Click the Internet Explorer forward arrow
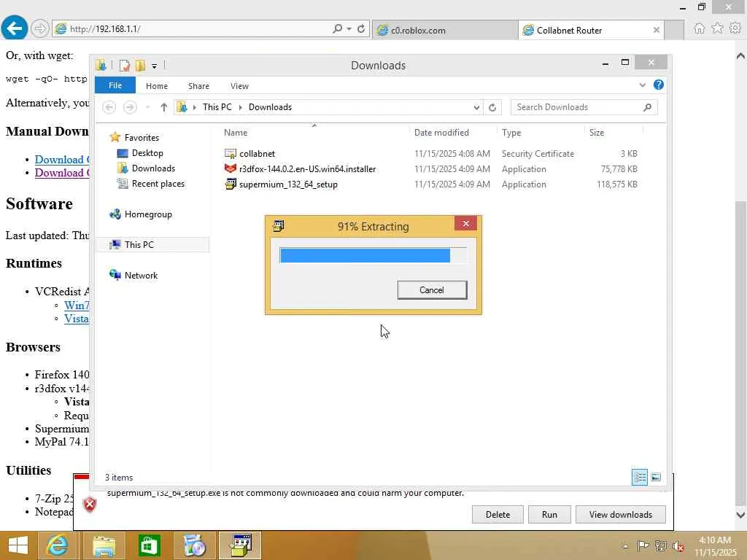The image size is (747, 560). (x=40, y=28)
